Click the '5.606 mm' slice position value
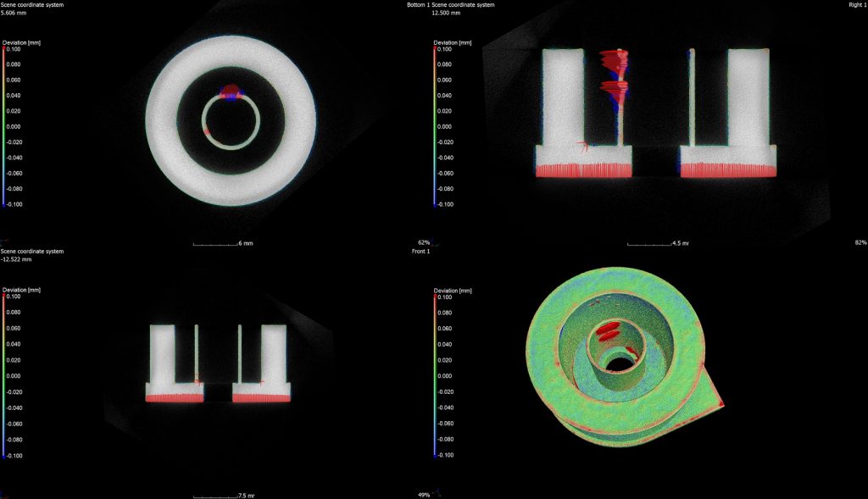Viewport: 868px width, 499px height. point(14,13)
